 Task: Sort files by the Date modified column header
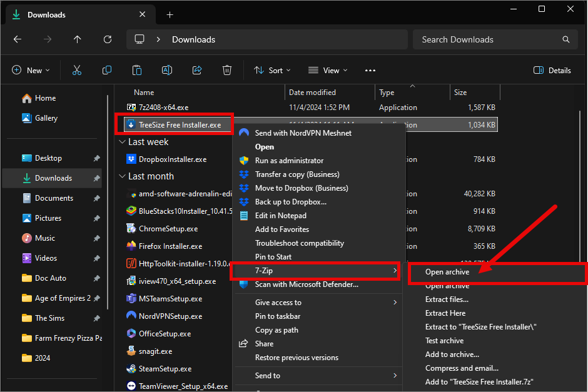312,93
